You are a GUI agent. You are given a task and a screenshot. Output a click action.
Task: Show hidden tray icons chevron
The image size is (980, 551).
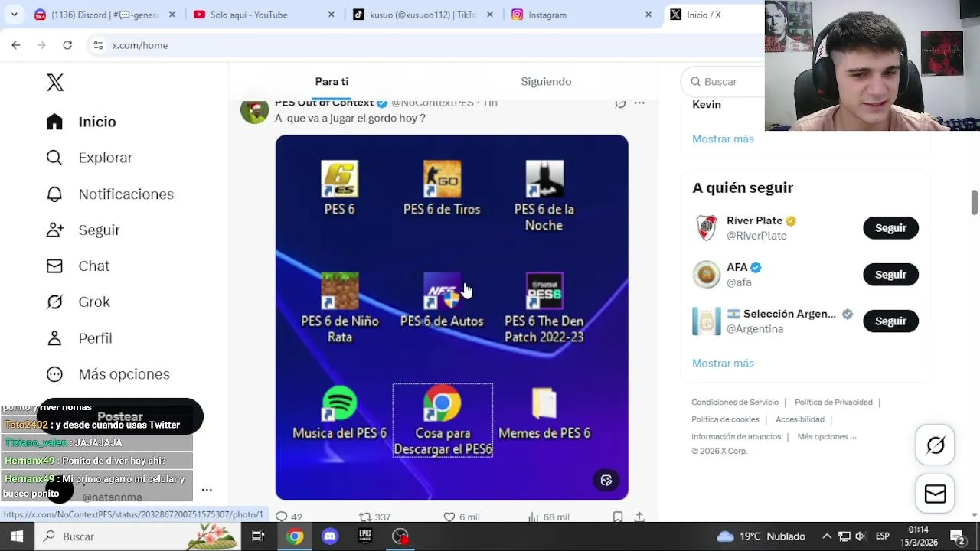[x=827, y=536]
